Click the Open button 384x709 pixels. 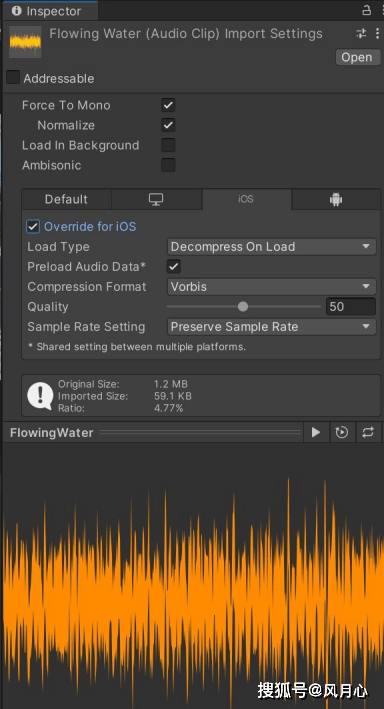[357, 57]
